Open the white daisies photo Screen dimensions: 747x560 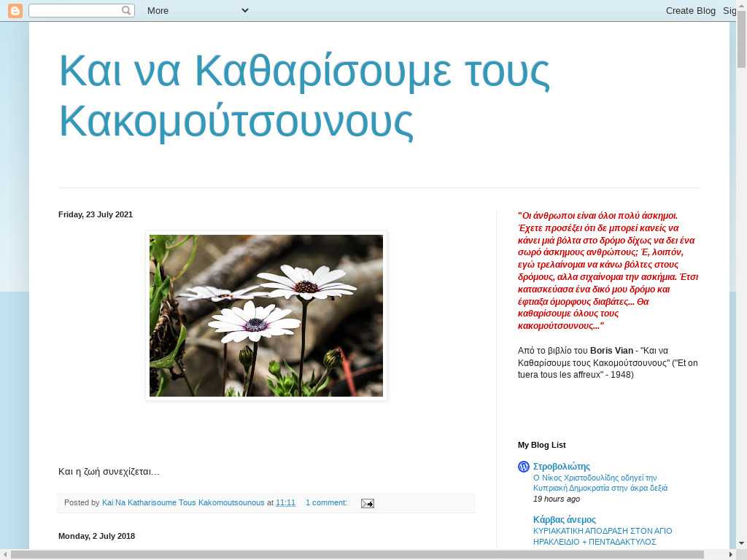266,316
